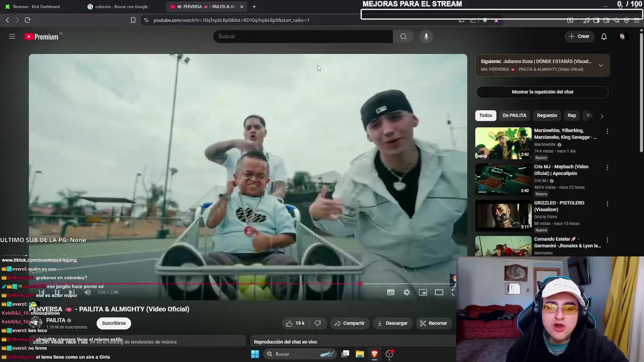This screenshot has width=644, height=362.
Task: Open options for Cris MJ Maybach video
Action: pos(607,167)
